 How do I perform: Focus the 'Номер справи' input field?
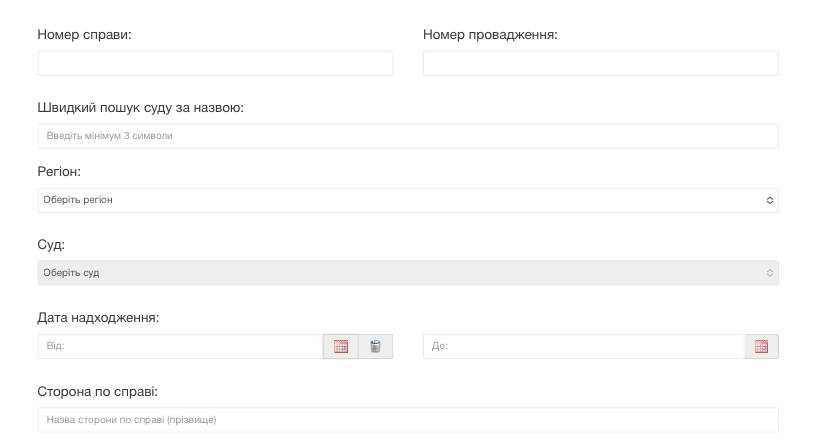215,64
